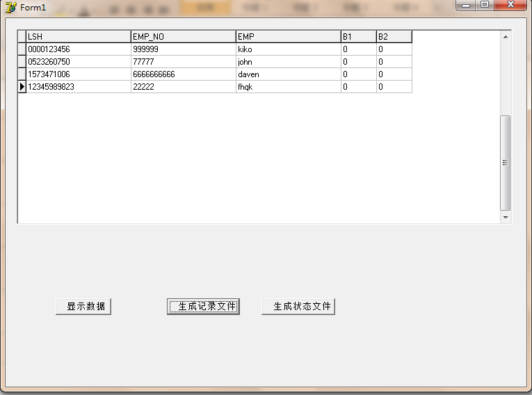The height and width of the screenshot is (395, 532).
Task: Click the row selector beside 1573471006
Action: [22, 74]
